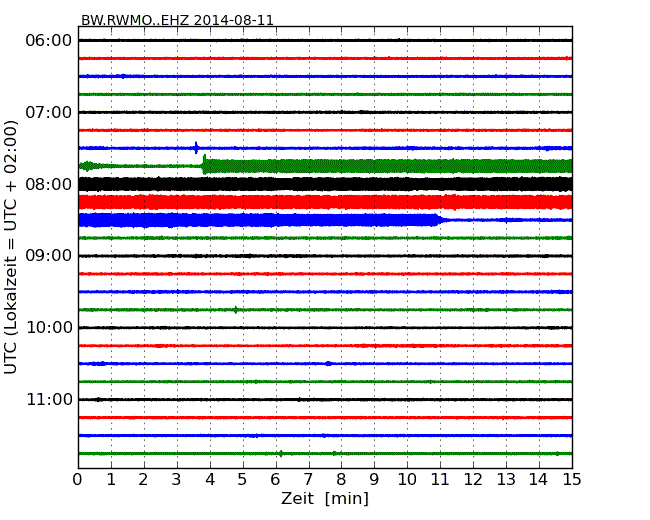Click x-axis tick label 0
This screenshot has width=650, height=520.
coord(78,480)
